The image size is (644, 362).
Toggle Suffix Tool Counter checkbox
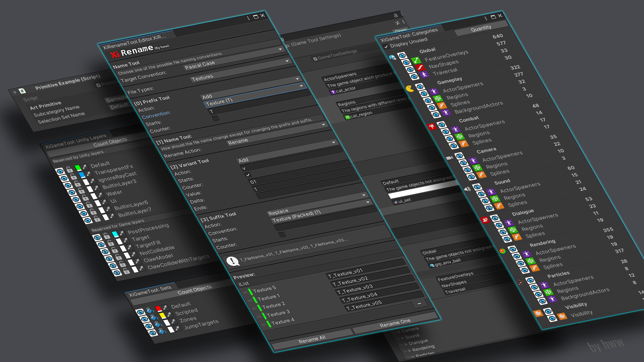[282, 234]
